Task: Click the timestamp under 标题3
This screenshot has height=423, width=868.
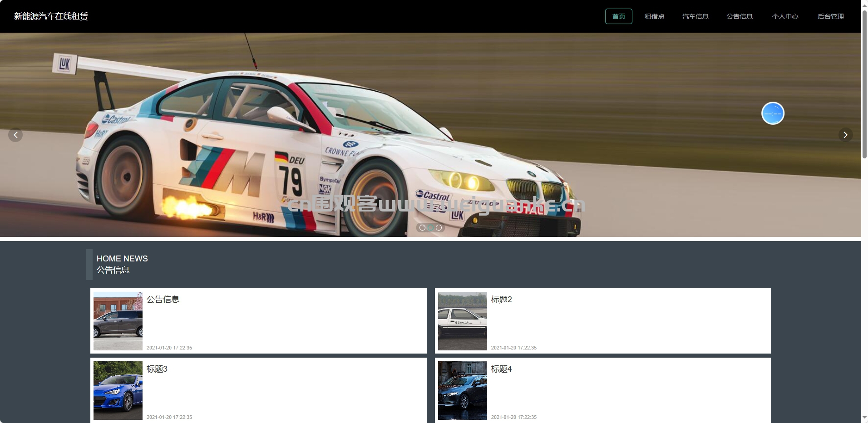Action: (x=169, y=417)
